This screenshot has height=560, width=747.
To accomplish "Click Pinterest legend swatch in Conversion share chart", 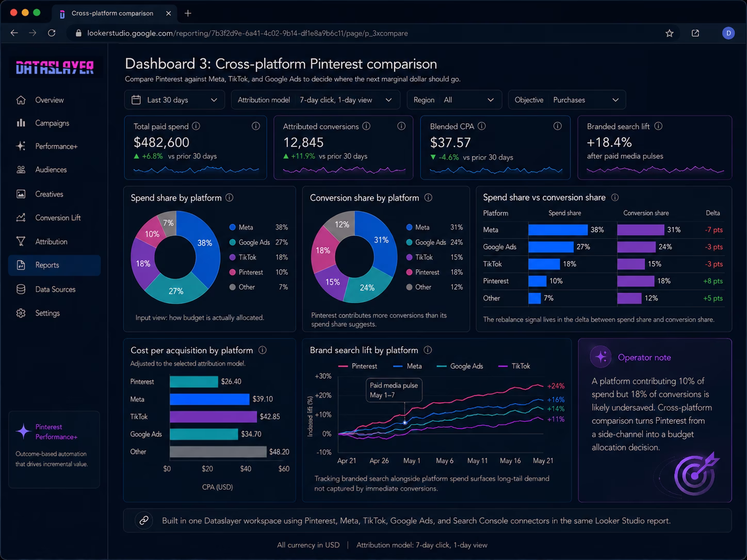I will pos(410,272).
